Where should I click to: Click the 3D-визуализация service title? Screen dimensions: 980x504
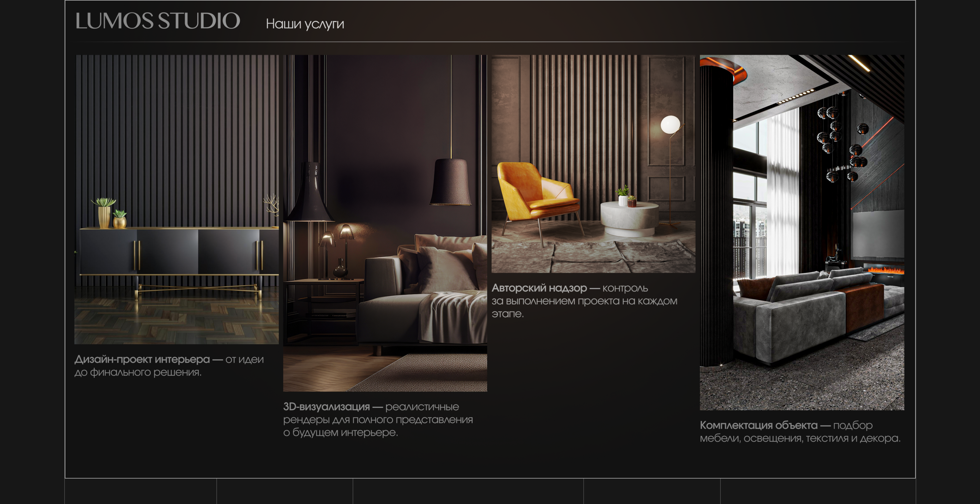[326, 407]
